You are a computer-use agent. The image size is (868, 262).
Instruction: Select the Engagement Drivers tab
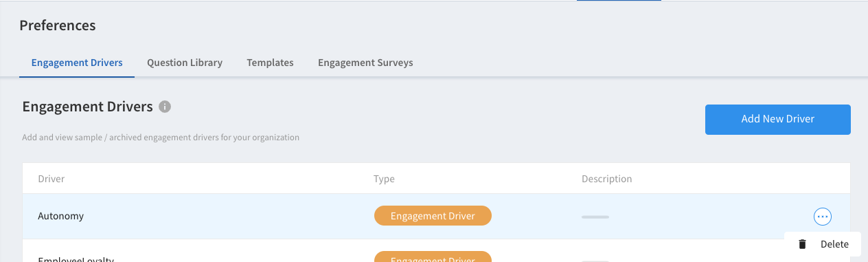point(77,63)
